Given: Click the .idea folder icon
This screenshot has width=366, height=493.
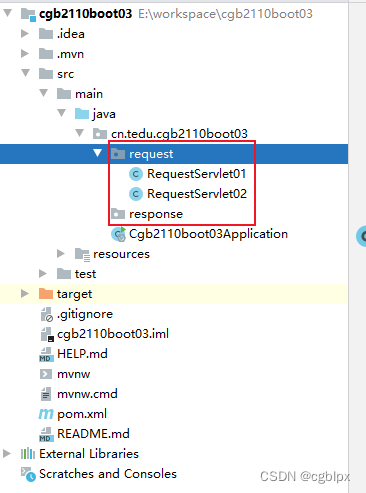Looking at the screenshot, I should click(x=46, y=34).
